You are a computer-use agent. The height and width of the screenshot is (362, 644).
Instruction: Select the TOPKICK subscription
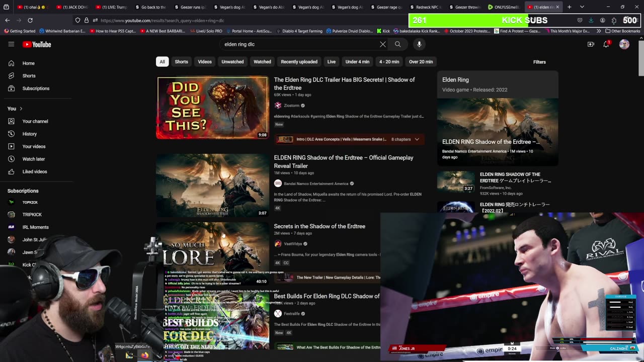tap(30, 202)
